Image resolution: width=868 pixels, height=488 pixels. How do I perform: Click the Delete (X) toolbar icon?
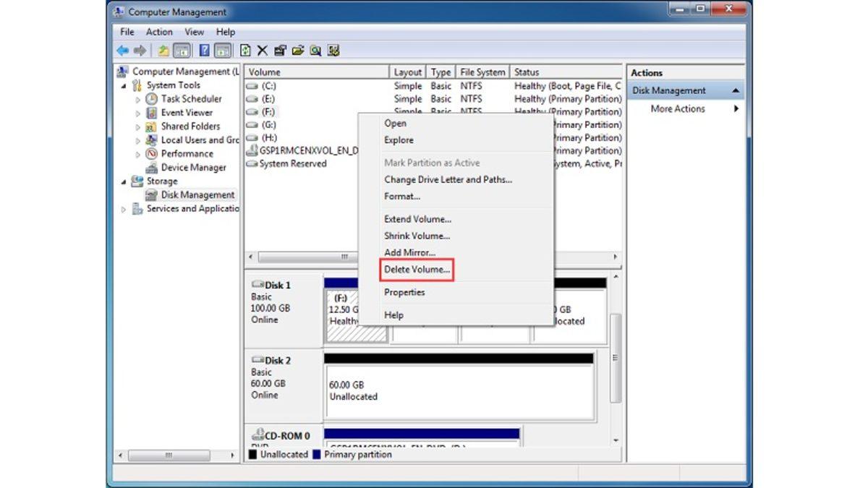pos(260,51)
